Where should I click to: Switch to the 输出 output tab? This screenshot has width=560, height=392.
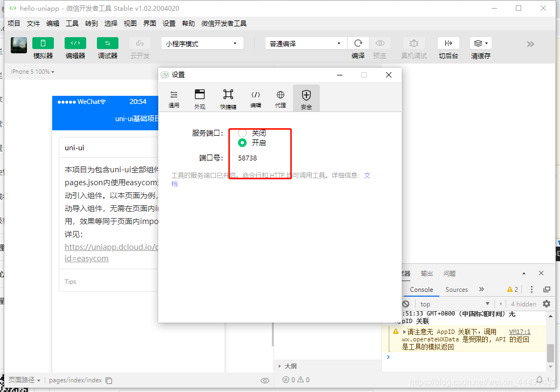426,274
